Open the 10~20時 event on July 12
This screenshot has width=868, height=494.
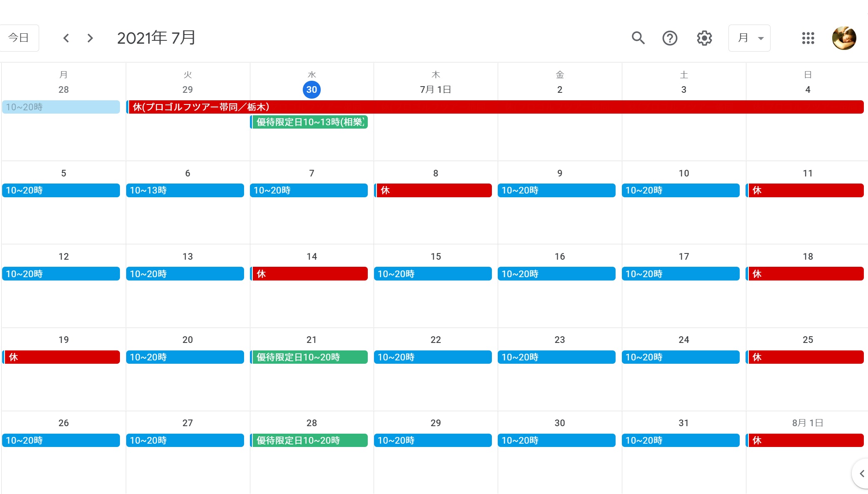(61, 274)
